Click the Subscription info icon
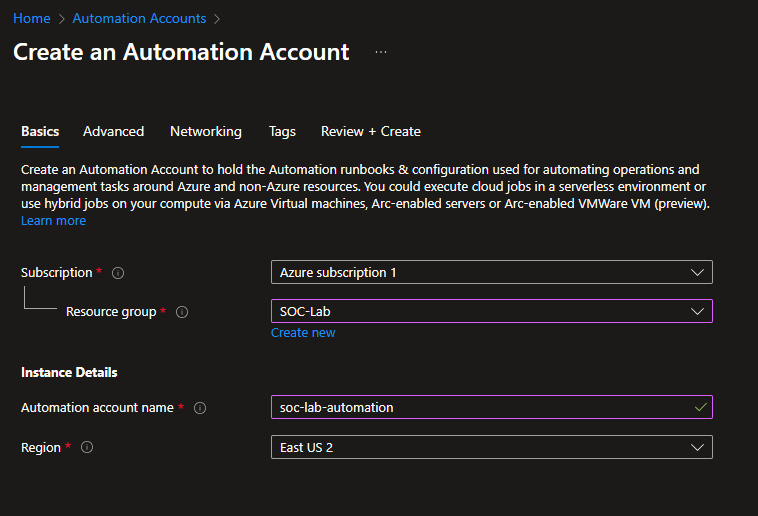 [x=118, y=273]
